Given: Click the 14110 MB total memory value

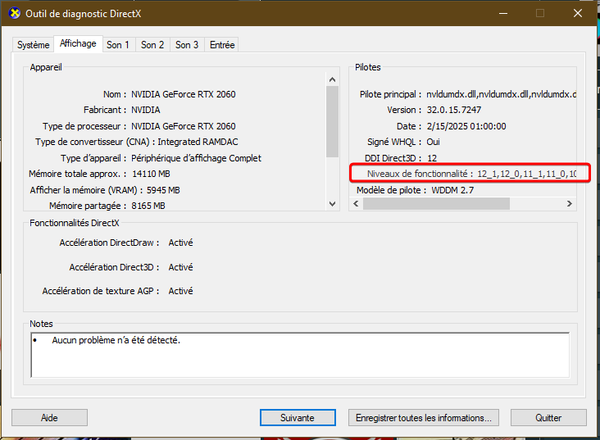Looking at the screenshot, I should pyautogui.click(x=151, y=174).
